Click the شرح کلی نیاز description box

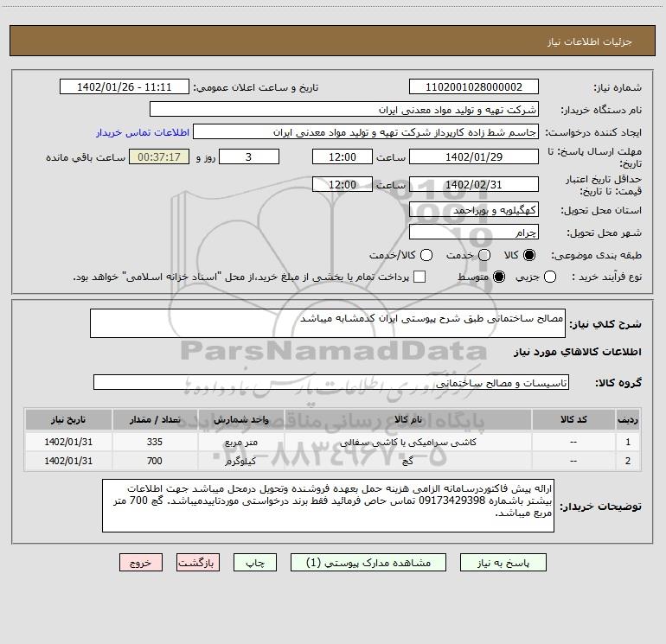(328, 323)
